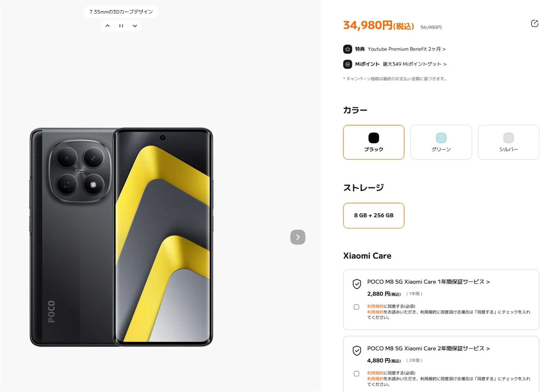Click the share icon near the price
The width and height of the screenshot is (552, 392).
point(534,24)
